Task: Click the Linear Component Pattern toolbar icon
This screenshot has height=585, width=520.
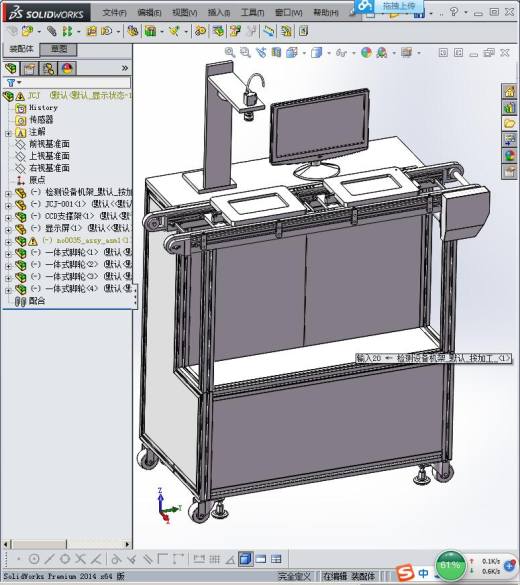Action: (x=67, y=31)
